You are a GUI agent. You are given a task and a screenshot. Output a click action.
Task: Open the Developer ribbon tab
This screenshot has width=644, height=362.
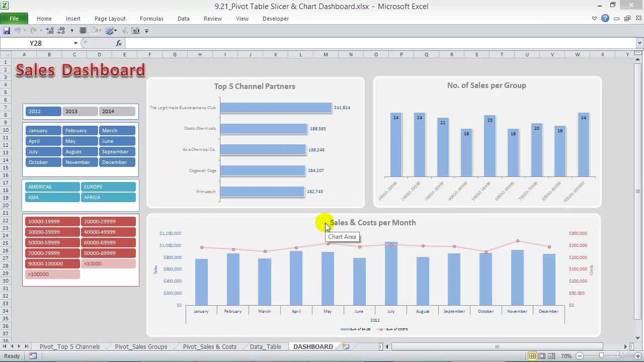(276, 19)
